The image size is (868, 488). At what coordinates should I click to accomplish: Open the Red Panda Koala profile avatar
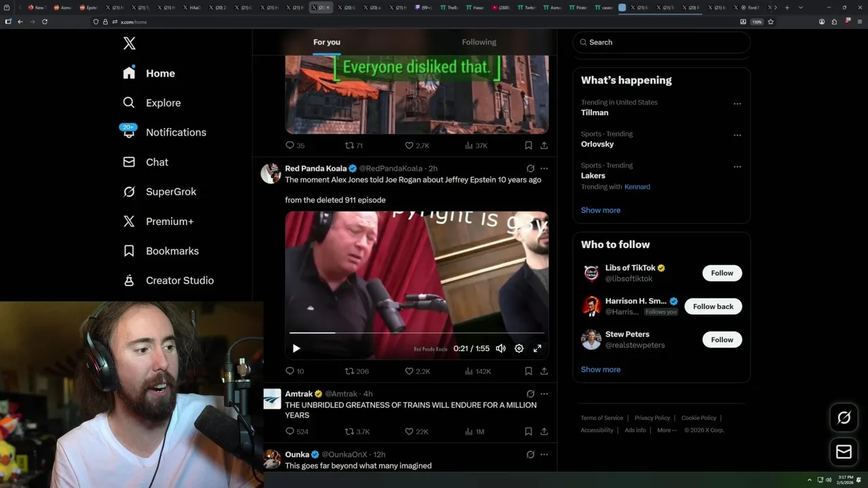pos(271,174)
